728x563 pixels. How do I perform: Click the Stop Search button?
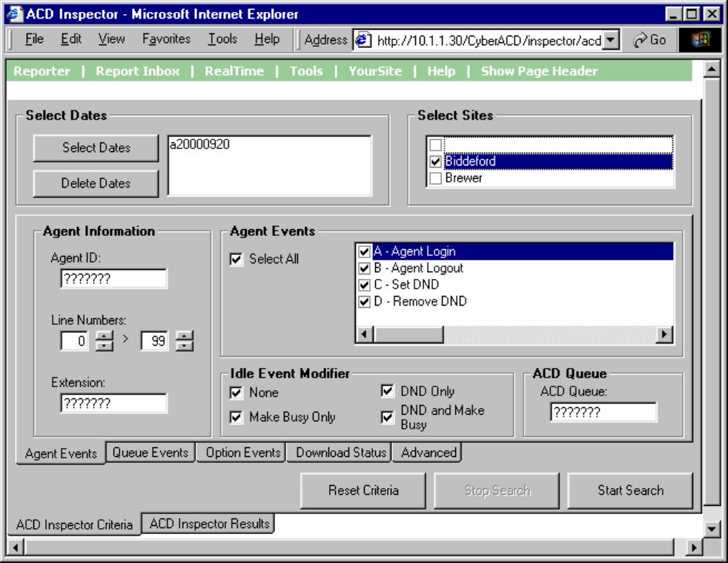coord(497,490)
